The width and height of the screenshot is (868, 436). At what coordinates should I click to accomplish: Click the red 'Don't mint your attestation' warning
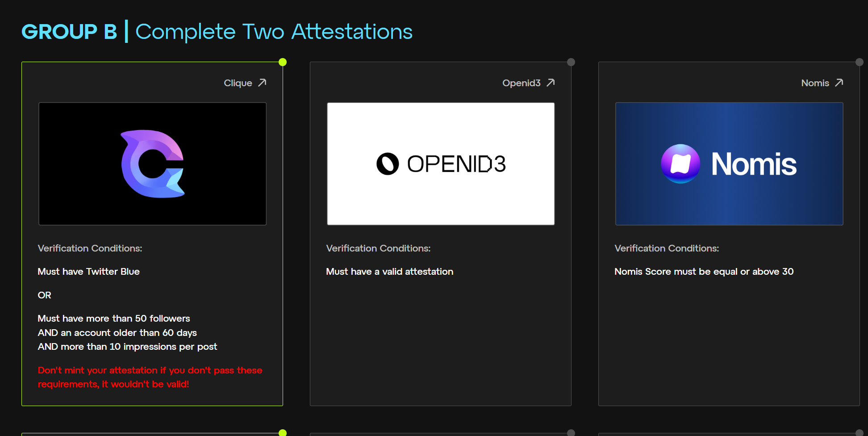tap(150, 377)
